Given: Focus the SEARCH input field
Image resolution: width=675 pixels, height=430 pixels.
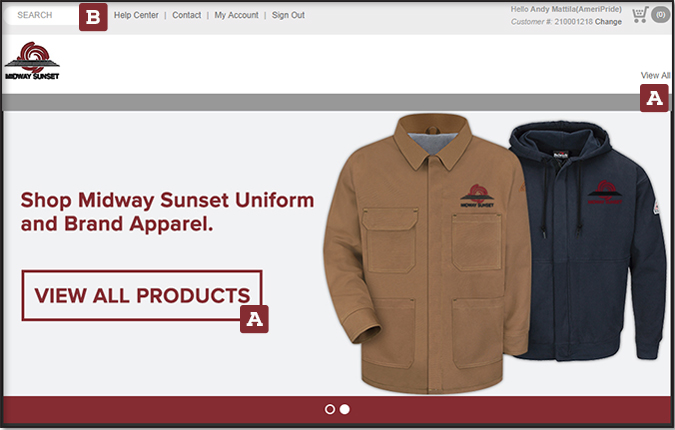Looking at the screenshot, I should click(x=42, y=15).
